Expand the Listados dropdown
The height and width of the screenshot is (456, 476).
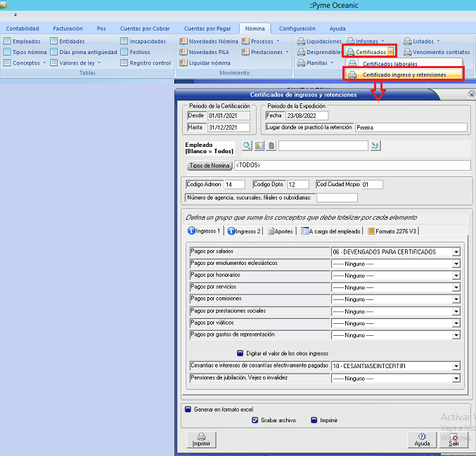[x=438, y=41]
